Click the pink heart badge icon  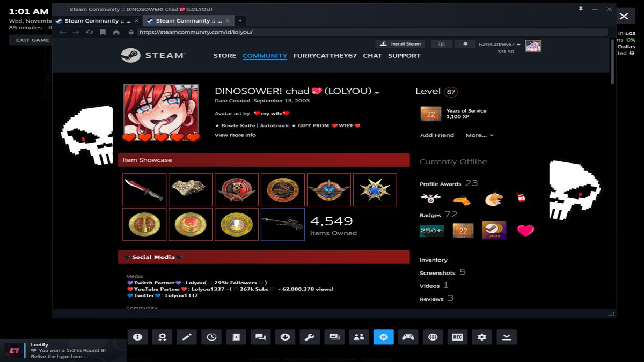click(x=525, y=231)
